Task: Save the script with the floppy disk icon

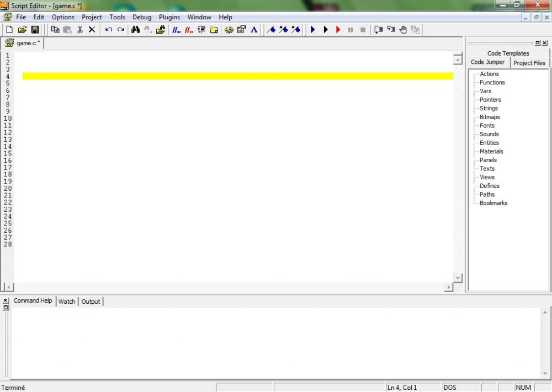Action: pos(35,30)
